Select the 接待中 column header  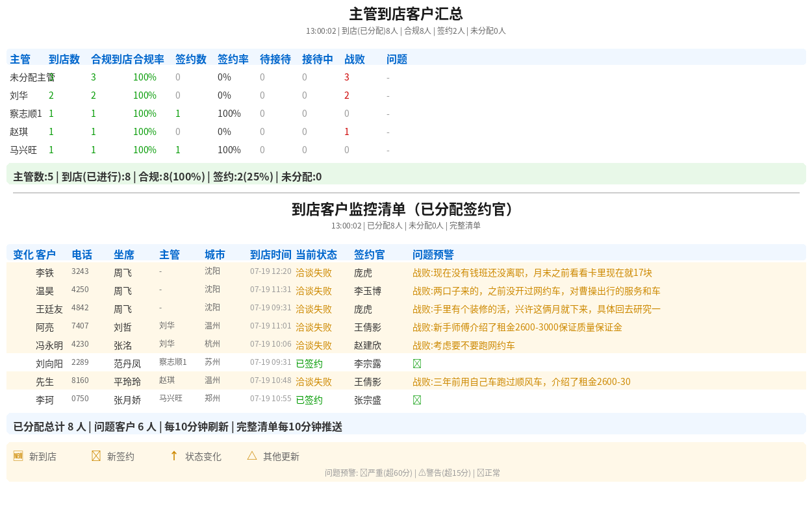(x=318, y=59)
